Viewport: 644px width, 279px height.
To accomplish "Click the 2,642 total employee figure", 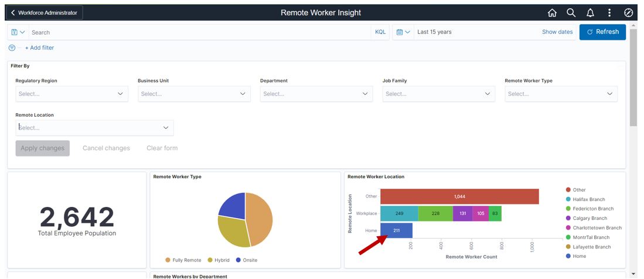I will 77,217.
